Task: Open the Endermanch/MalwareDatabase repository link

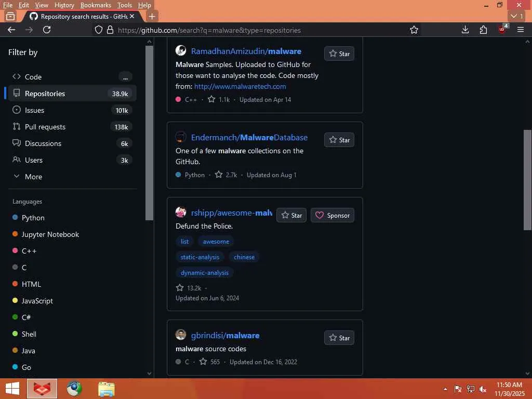Action: pyautogui.click(x=249, y=137)
